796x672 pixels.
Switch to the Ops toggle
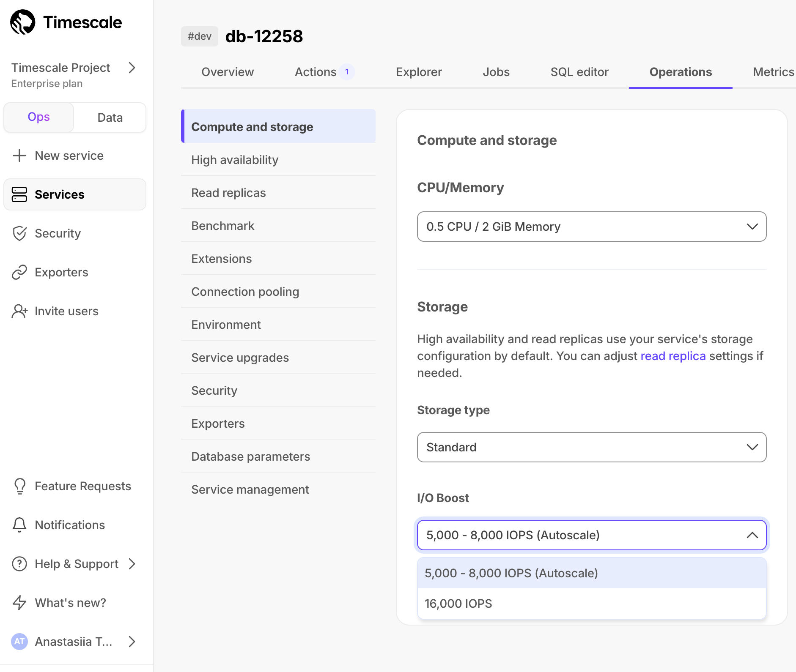point(39,117)
